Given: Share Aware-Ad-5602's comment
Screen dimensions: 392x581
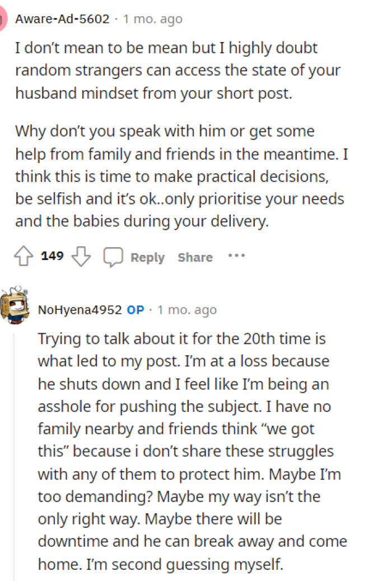Looking at the screenshot, I should 194,257.
